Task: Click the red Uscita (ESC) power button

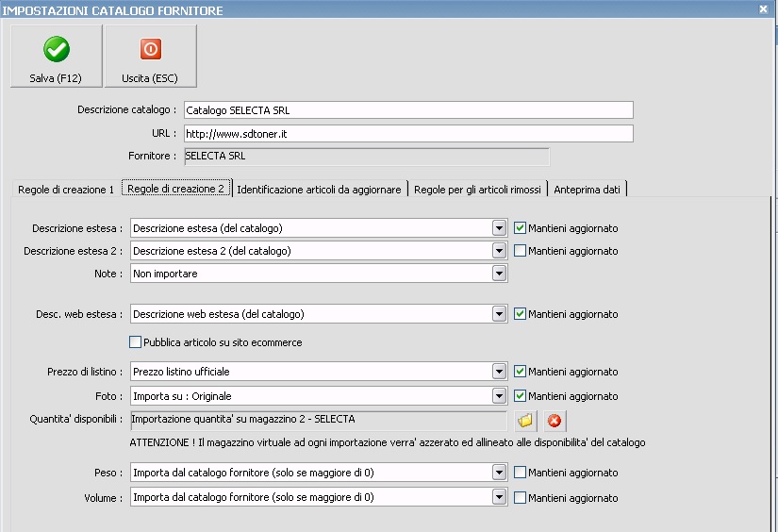Action: point(150,56)
